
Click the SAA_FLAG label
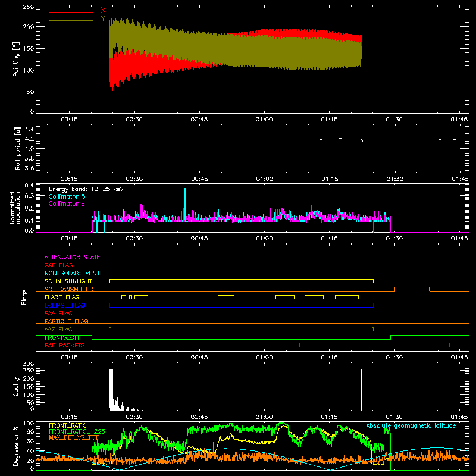pyautogui.click(x=58, y=313)
